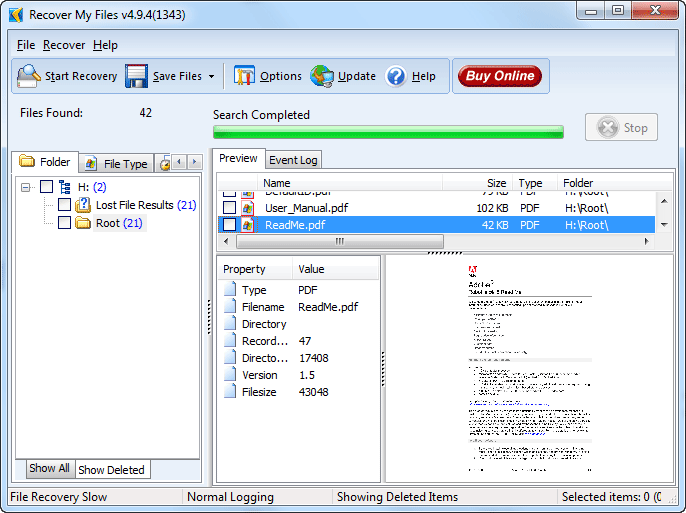The height and width of the screenshot is (513, 686).
Task: Click the Folder tab icon
Action: [27, 161]
